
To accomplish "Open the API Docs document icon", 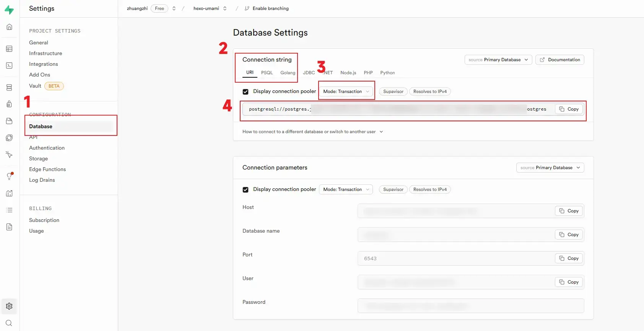I will pyautogui.click(x=9, y=227).
